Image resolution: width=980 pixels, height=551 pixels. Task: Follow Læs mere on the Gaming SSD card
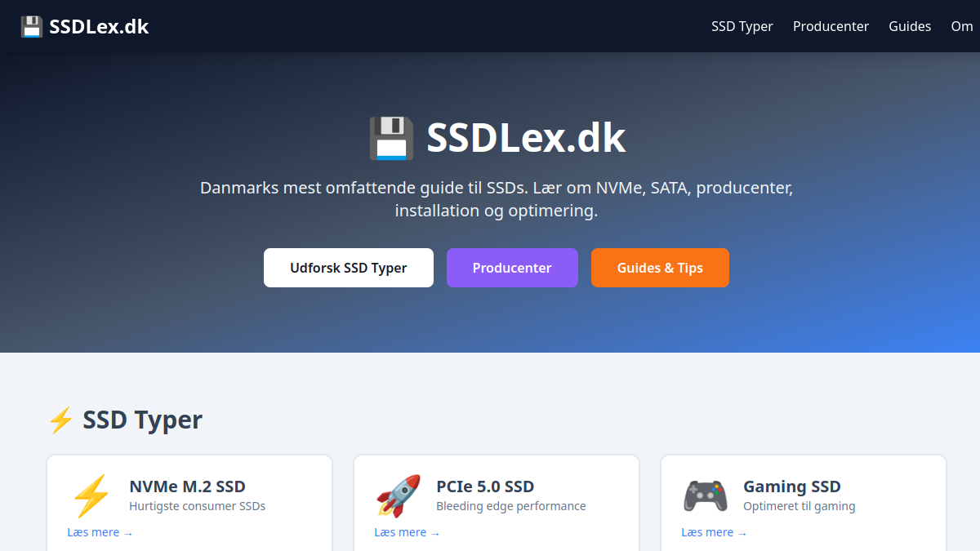714,531
